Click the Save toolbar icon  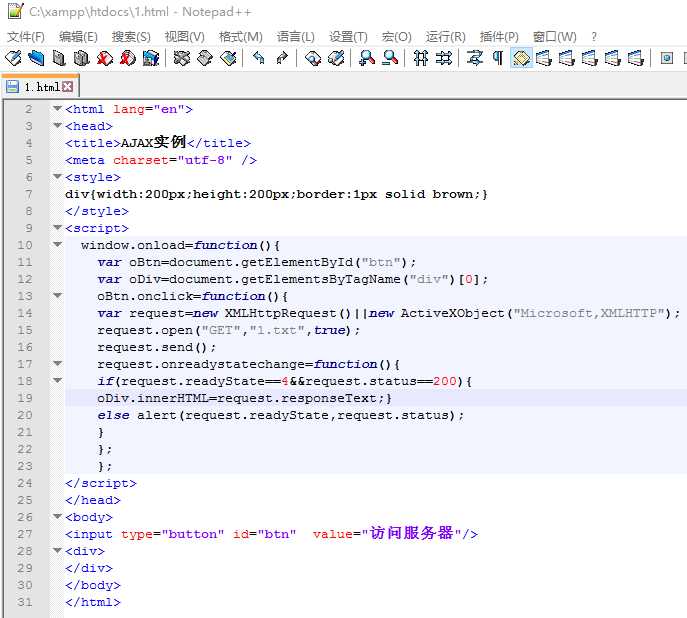(x=59, y=58)
